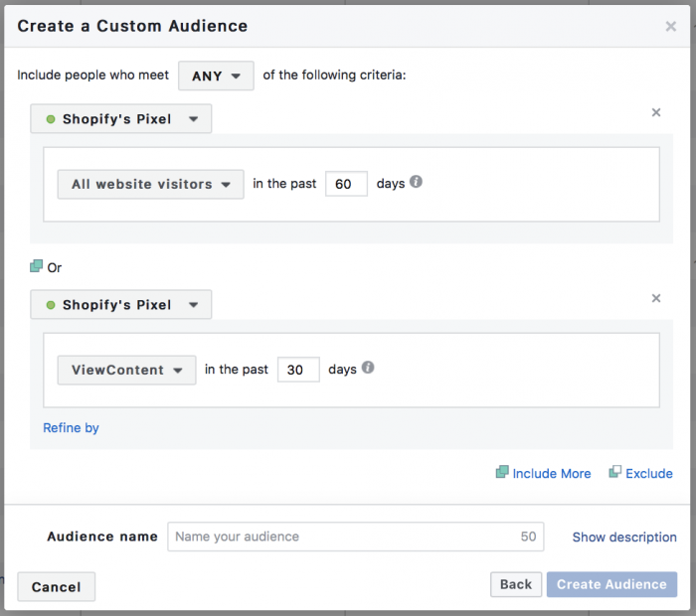Open the first Shopify's Pixel dropdown

pos(121,119)
